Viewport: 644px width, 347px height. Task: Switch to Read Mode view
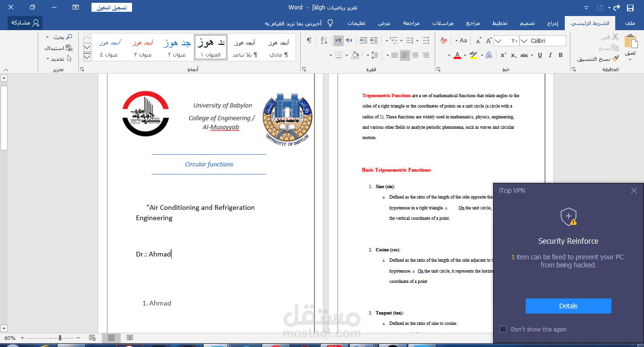tap(130, 338)
